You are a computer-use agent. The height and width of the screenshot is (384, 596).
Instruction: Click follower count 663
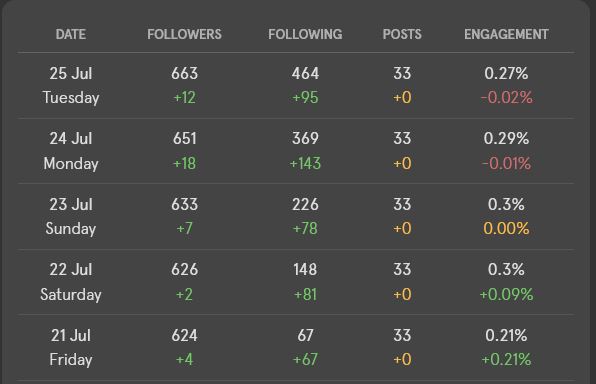pyautogui.click(x=184, y=73)
